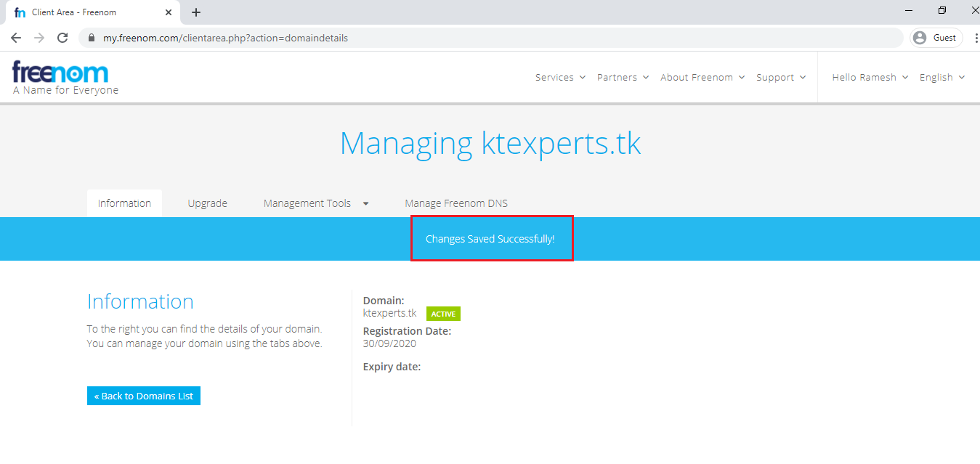Open the Support dropdown
The width and height of the screenshot is (980, 464).
click(x=781, y=77)
